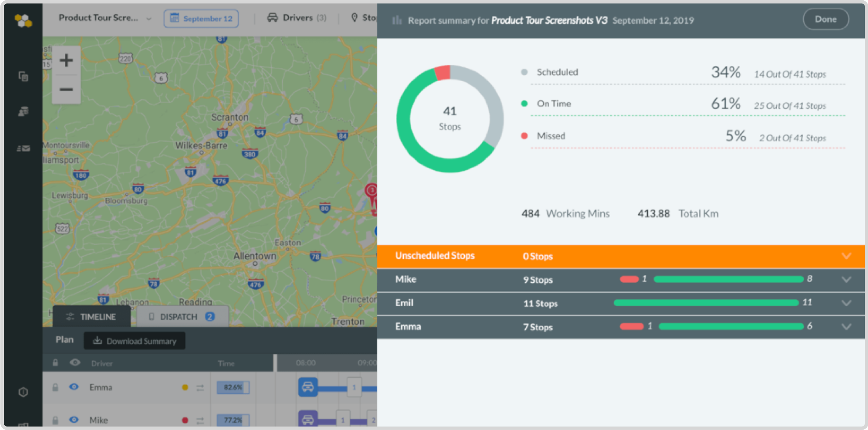
Task: Select the DISPATCH tab
Action: (179, 317)
